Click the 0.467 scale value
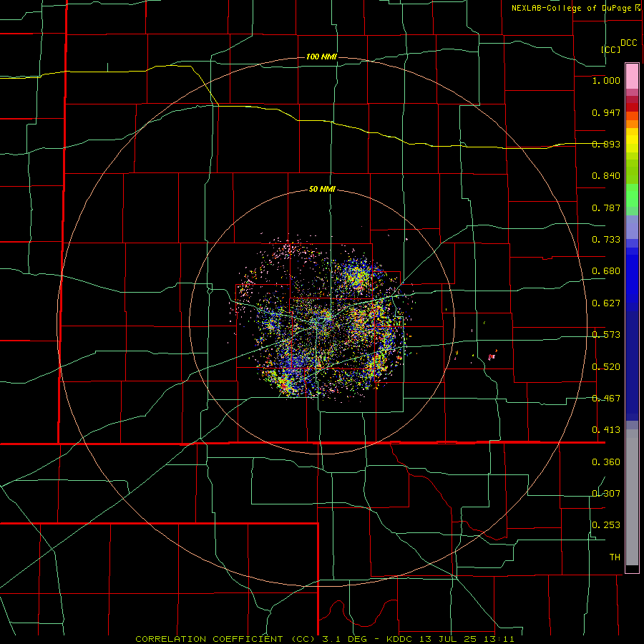This screenshot has height=644, width=644. tap(606, 399)
